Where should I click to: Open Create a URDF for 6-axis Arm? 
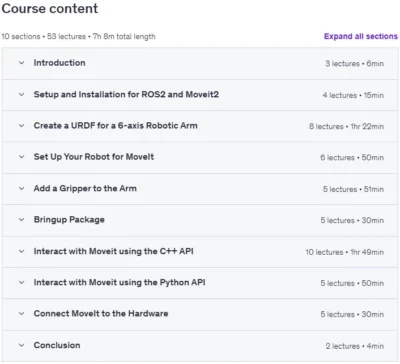tap(115, 126)
